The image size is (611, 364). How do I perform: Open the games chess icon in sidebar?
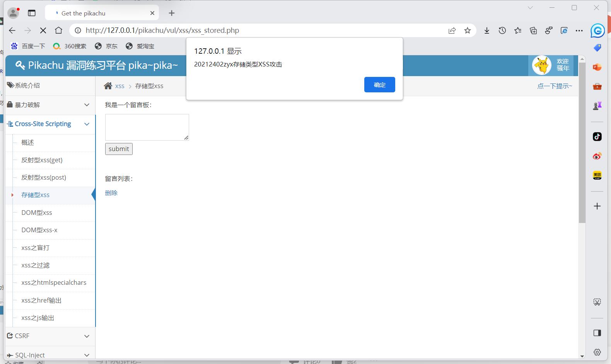[x=597, y=105]
